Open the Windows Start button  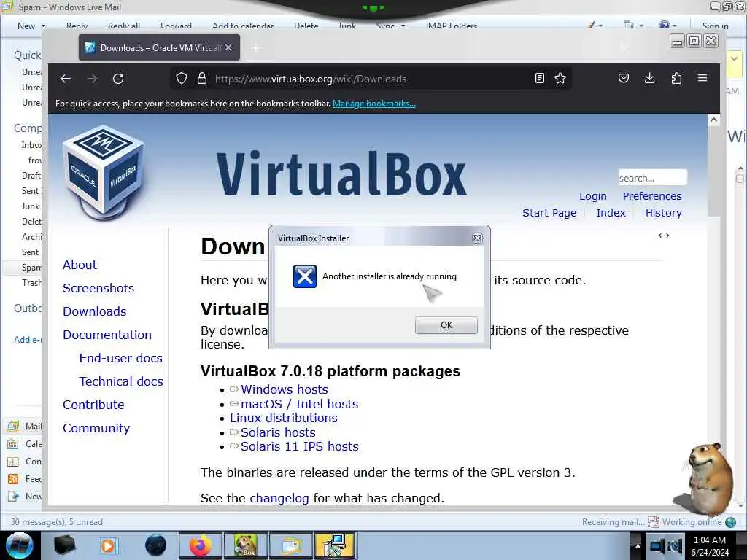click(x=19, y=545)
